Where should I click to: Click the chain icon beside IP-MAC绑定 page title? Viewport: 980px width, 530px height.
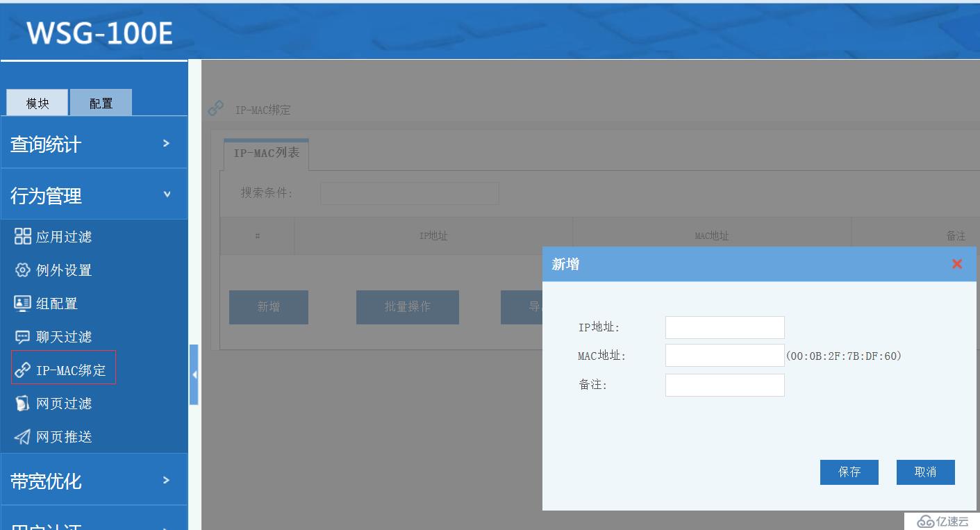pyautogui.click(x=216, y=108)
